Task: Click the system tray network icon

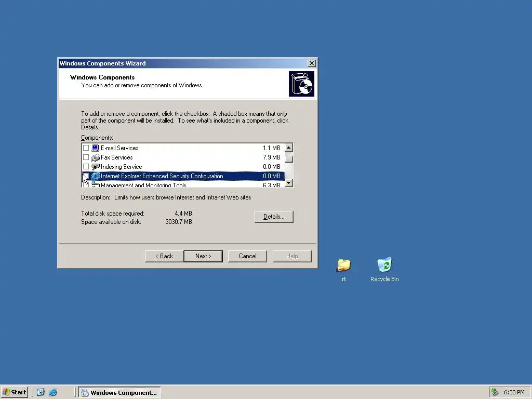Action: [495, 392]
